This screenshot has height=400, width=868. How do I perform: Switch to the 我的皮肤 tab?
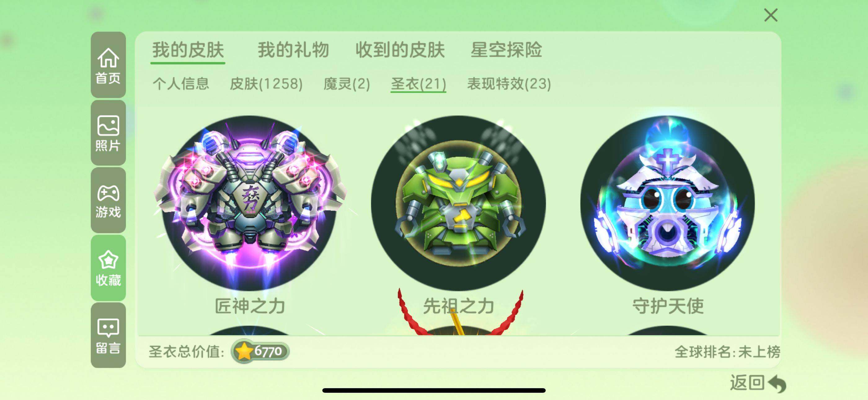[188, 50]
